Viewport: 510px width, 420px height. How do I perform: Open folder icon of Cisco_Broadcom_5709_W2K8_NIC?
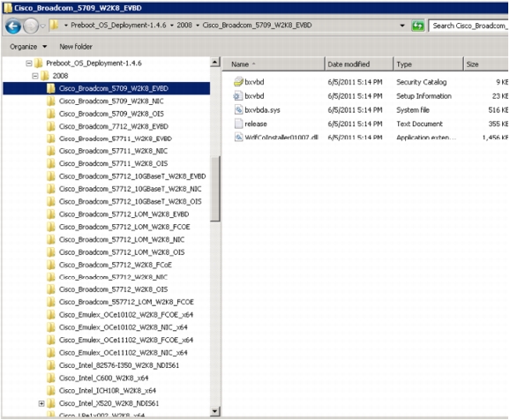point(51,101)
